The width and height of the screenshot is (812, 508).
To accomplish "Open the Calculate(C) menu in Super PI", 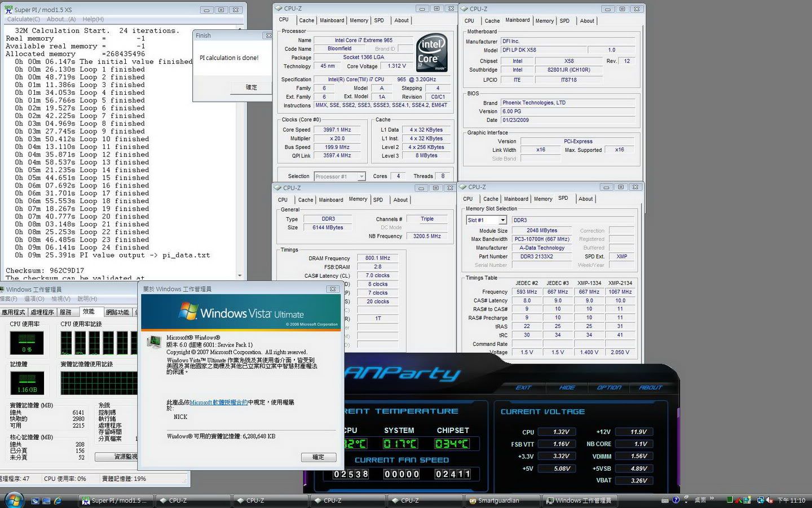I will click(24, 19).
